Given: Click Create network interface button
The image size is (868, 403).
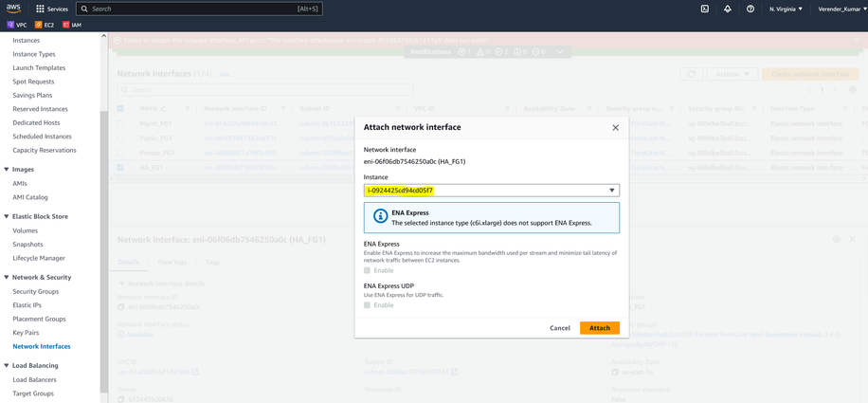Looking at the screenshot, I should [810, 74].
